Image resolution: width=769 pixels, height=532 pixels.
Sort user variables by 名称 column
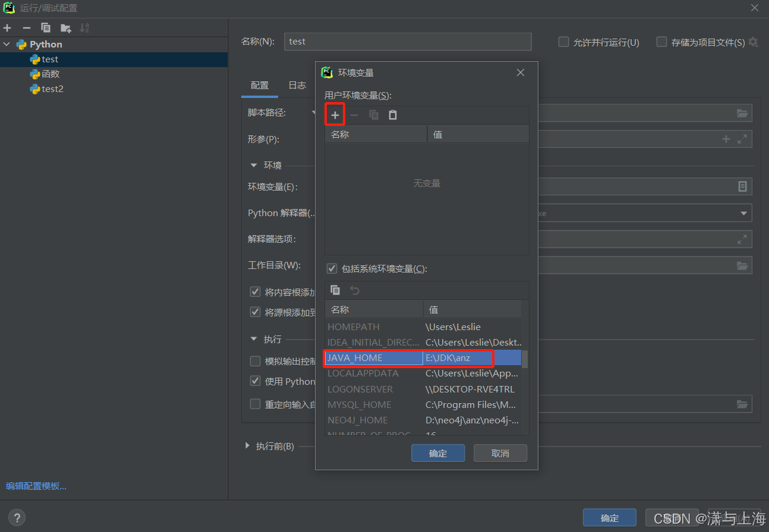click(x=376, y=134)
